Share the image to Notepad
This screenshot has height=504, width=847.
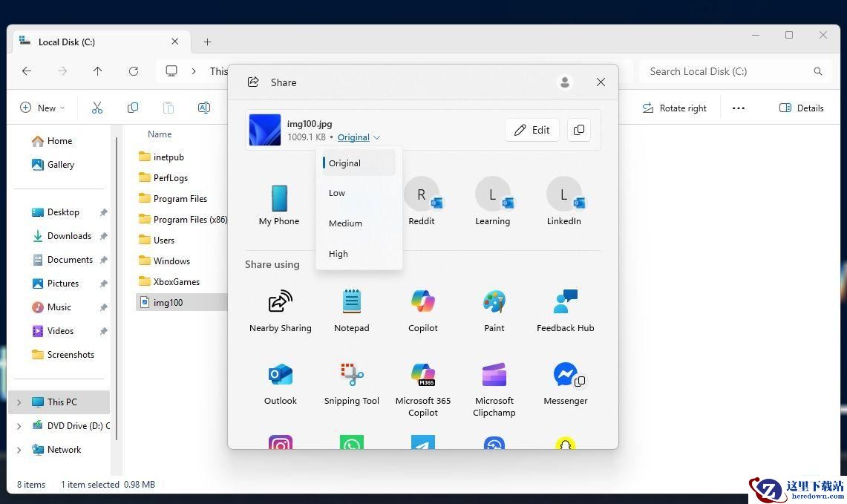tap(352, 311)
